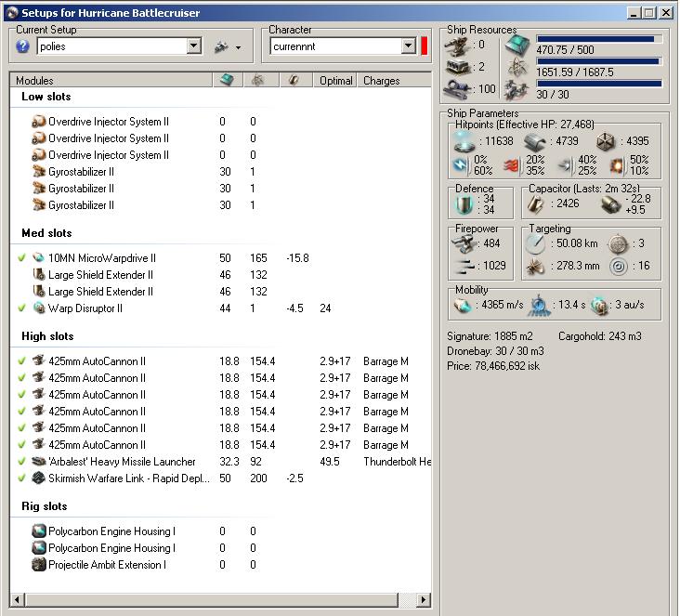This screenshot has width=680, height=616.
Task: Click the volley damage icon showing 1029
Action: [464, 266]
